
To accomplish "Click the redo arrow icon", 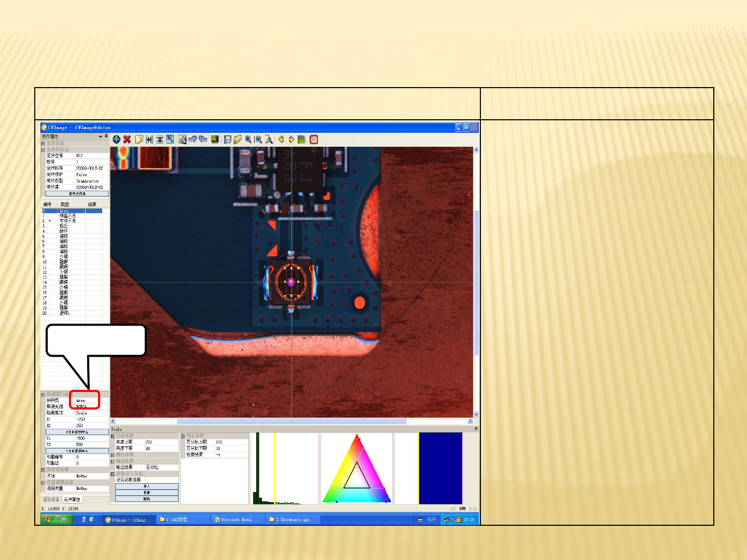I will [x=203, y=139].
